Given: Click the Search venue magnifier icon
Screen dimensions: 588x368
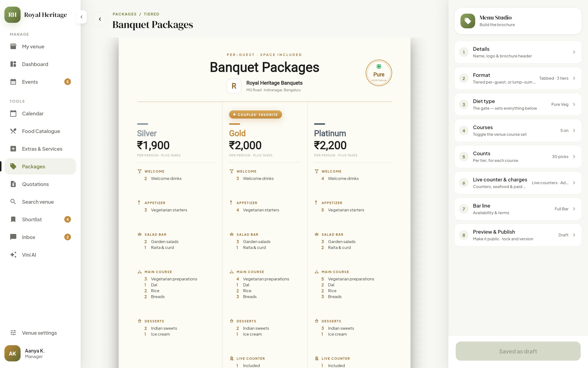Looking at the screenshot, I should coord(13,202).
